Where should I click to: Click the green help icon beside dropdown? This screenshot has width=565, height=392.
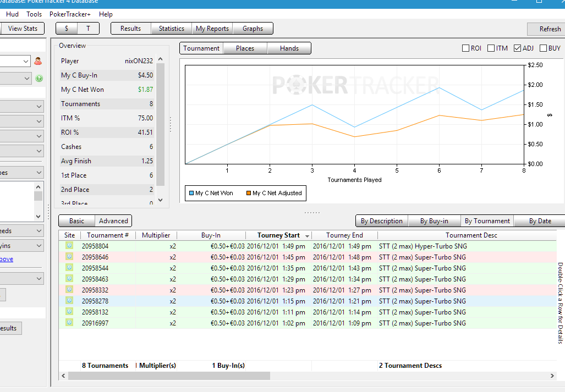click(x=39, y=79)
